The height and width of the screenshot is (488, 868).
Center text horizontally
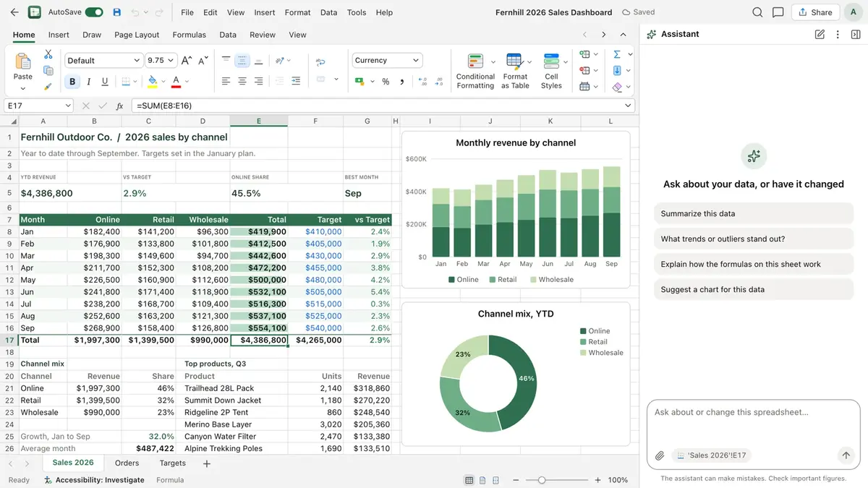coord(242,81)
